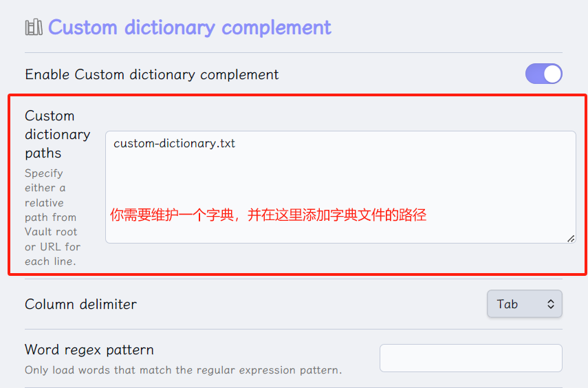Open the Column delimiter Tab dropdown

pyautogui.click(x=524, y=304)
